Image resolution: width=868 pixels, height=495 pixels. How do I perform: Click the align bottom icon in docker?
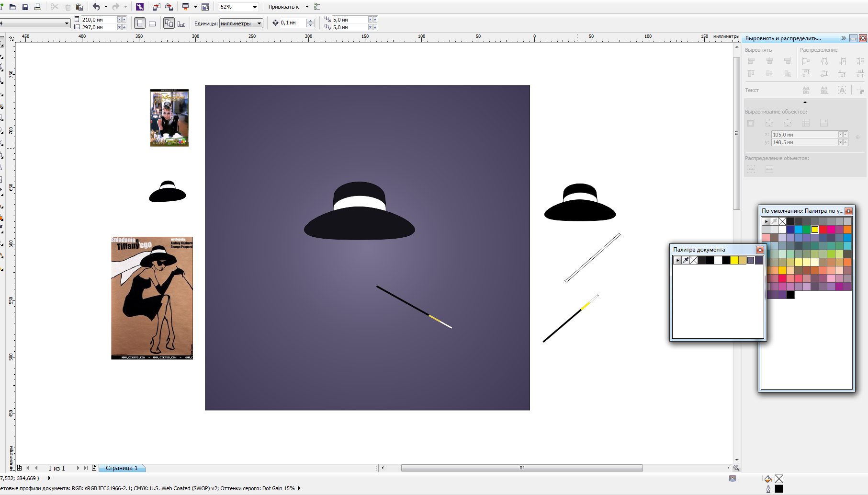click(788, 73)
